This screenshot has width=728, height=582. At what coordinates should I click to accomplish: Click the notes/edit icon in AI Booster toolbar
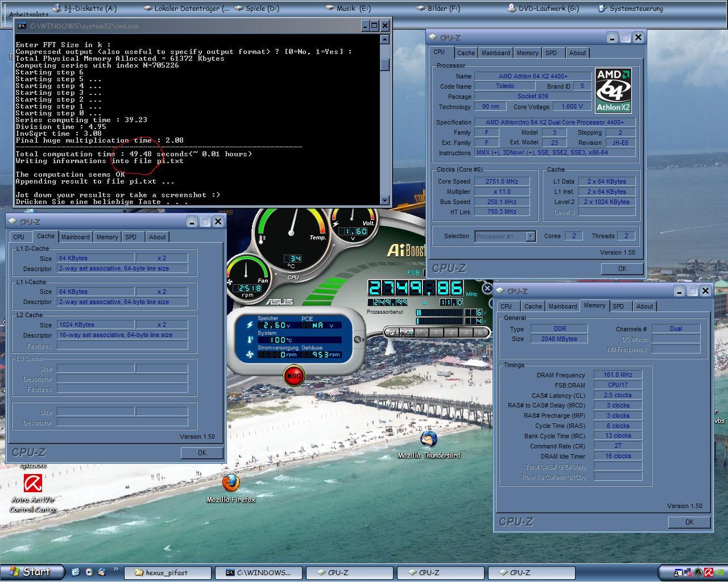[x=393, y=332]
